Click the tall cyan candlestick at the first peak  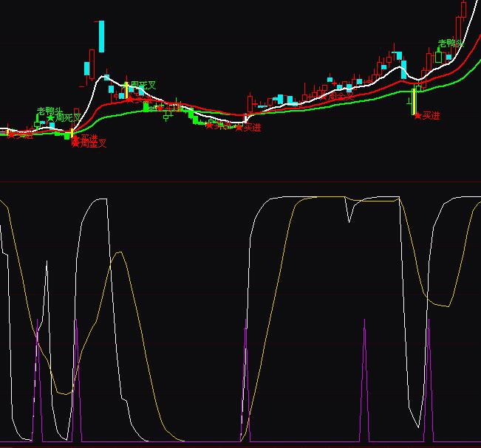[x=101, y=36]
